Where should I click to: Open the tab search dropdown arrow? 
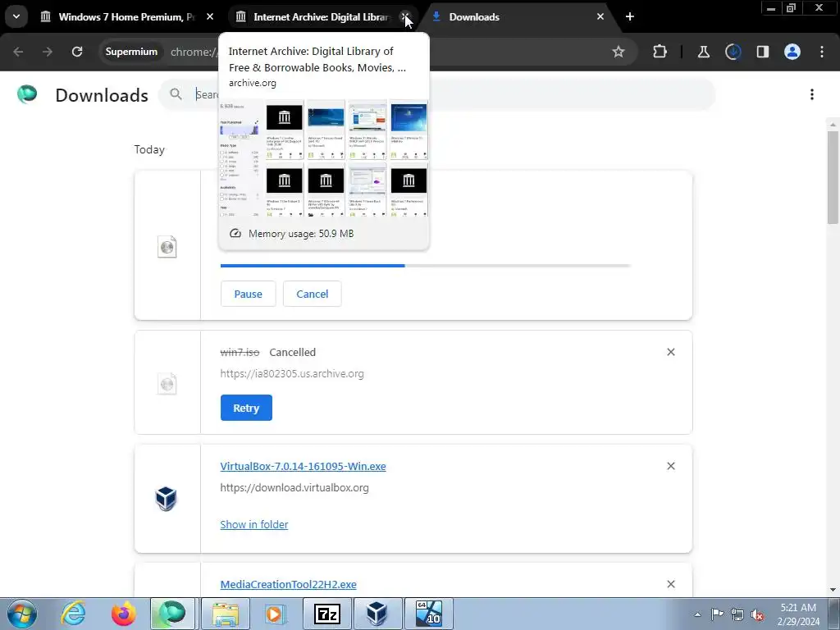(16, 16)
